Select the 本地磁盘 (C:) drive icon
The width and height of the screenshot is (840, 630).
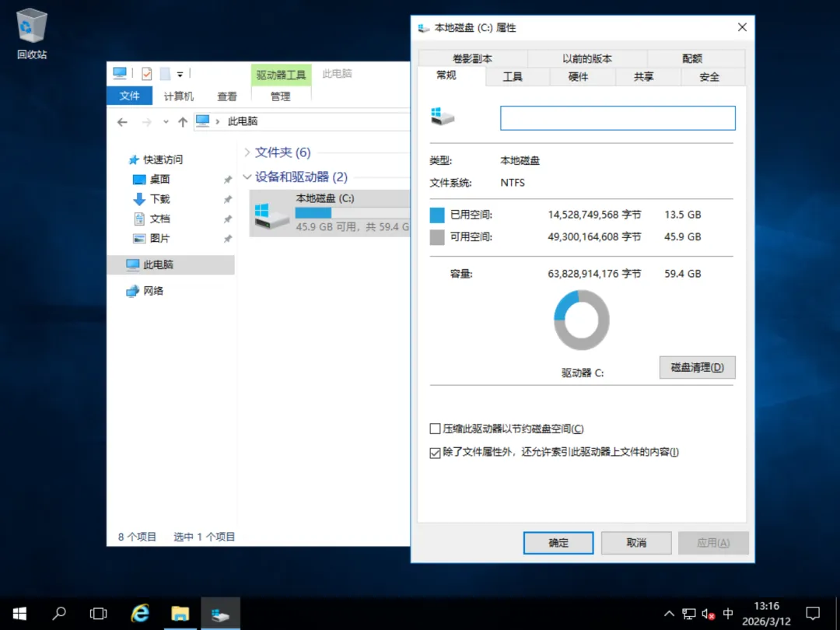pyautogui.click(x=271, y=216)
